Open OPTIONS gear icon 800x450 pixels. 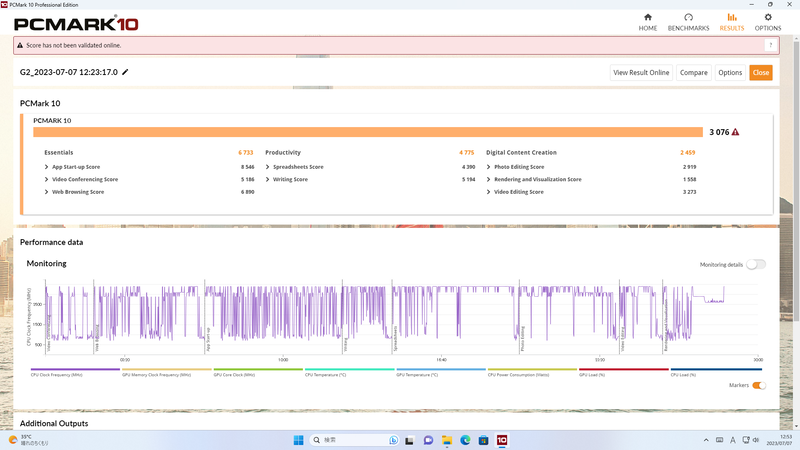[x=768, y=17]
